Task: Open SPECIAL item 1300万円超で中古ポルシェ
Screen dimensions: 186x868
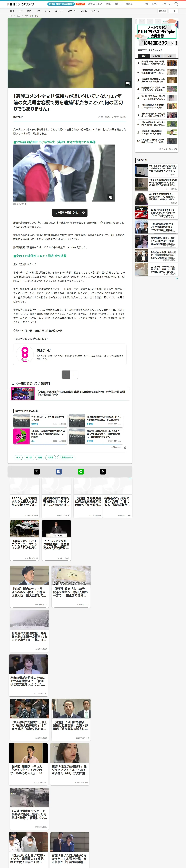Action: [157, 213]
